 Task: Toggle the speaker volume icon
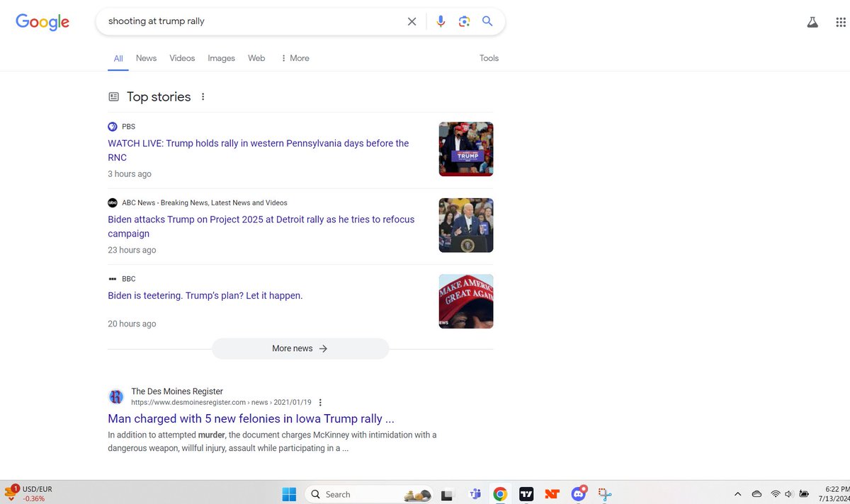[x=787, y=493]
